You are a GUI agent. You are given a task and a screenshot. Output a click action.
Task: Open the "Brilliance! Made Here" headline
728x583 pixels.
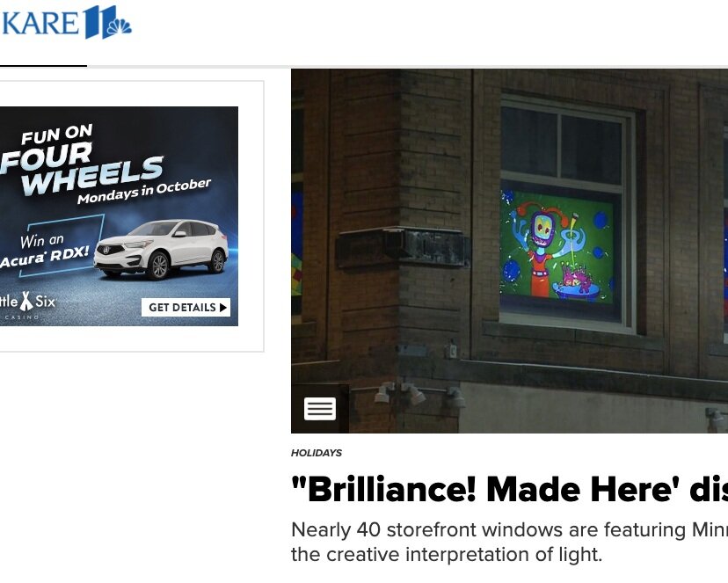point(509,490)
